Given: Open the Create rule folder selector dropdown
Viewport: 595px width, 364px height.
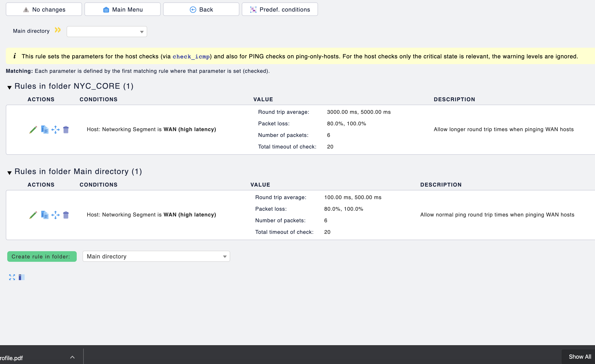Looking at the screenshot, I should coord(156,256).
